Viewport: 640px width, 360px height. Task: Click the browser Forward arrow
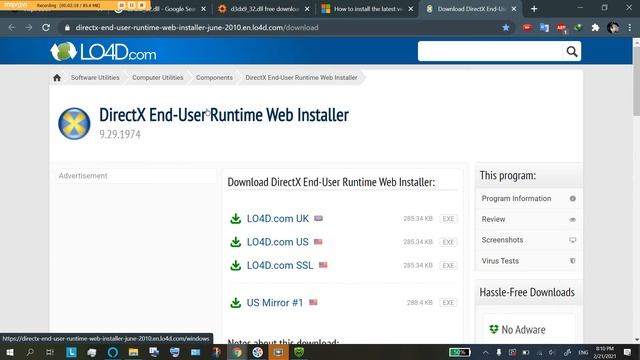29,28
